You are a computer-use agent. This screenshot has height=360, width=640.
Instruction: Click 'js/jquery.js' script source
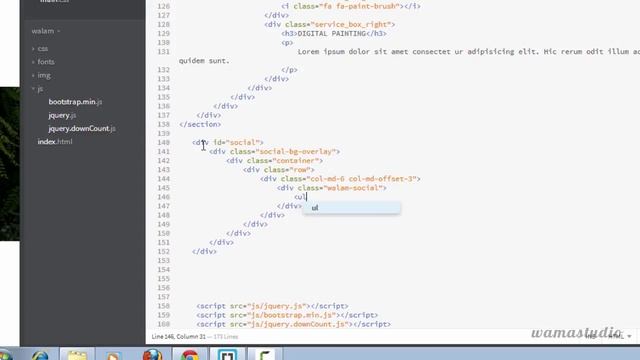[276, 306]
